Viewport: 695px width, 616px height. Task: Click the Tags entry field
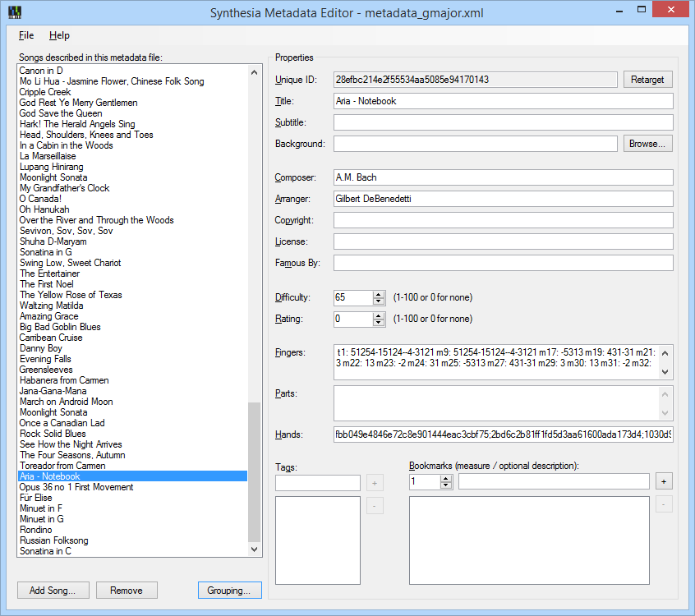318,483
